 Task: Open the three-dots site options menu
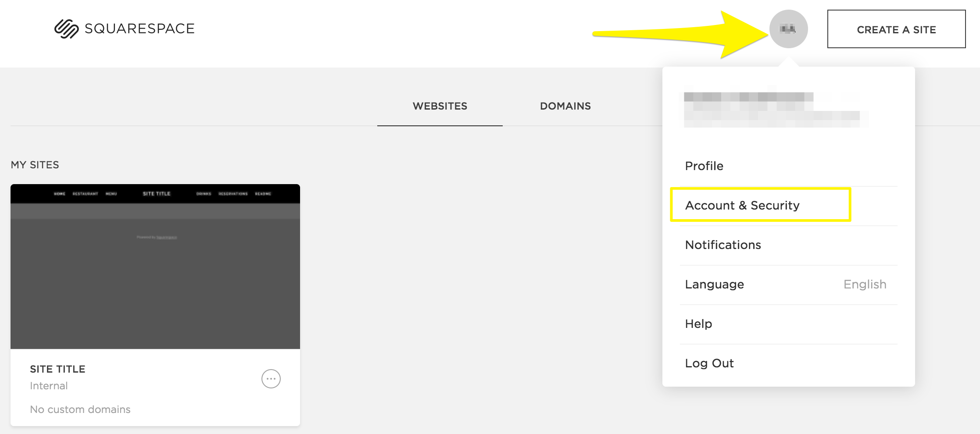[271, 379]
